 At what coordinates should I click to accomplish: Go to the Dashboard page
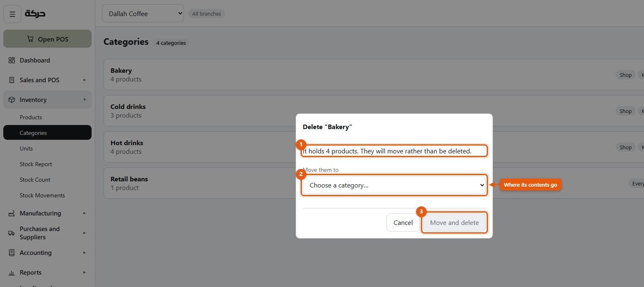coord(47,60)
